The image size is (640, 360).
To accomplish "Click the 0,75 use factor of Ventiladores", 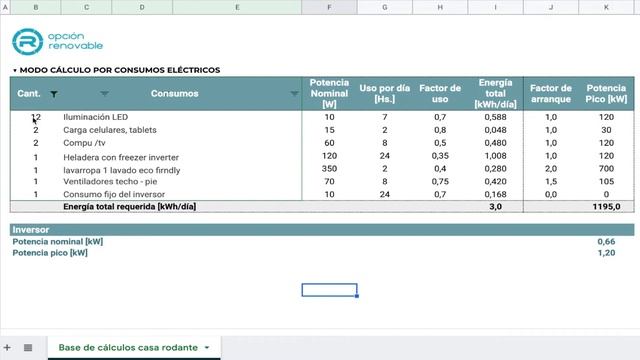I will click(x=440, y=182).
